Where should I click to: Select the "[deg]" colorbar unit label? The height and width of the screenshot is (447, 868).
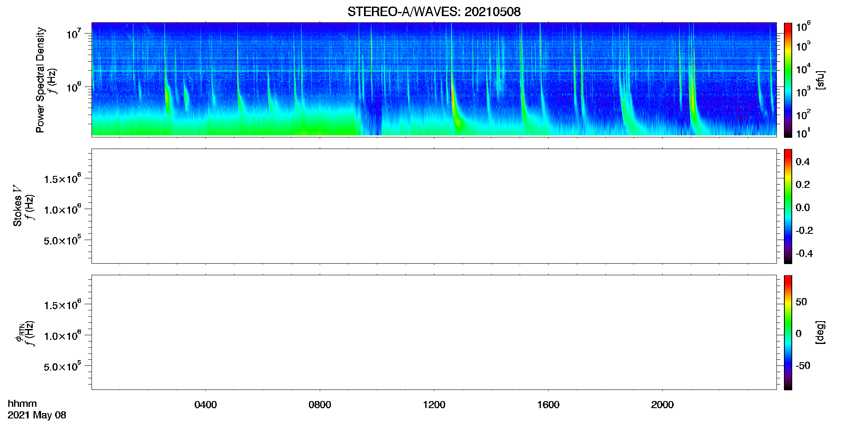click(x=820, y=332)
